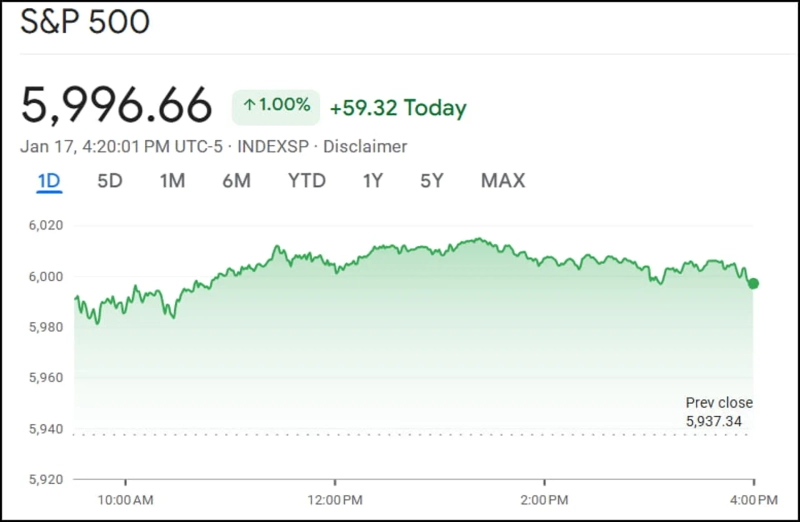Click the INDEXSP exchange label

pyautogui.click(x=270, y=147)
